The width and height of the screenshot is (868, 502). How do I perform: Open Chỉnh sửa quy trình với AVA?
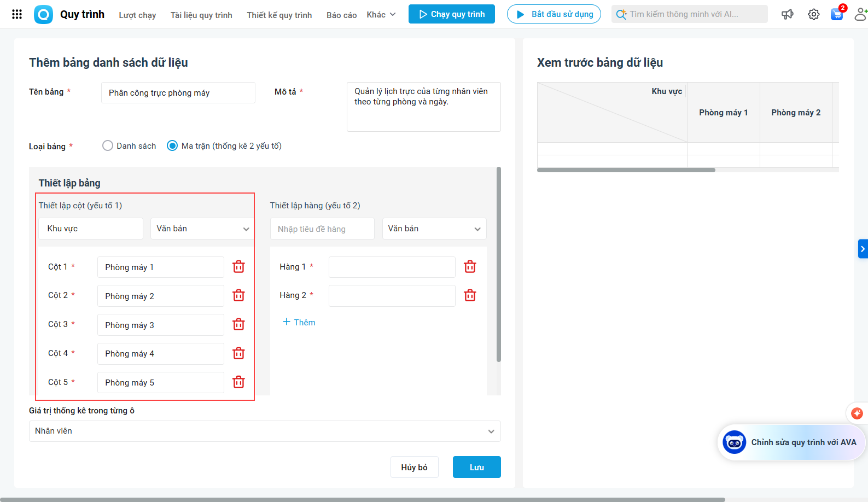pos(791,442)
